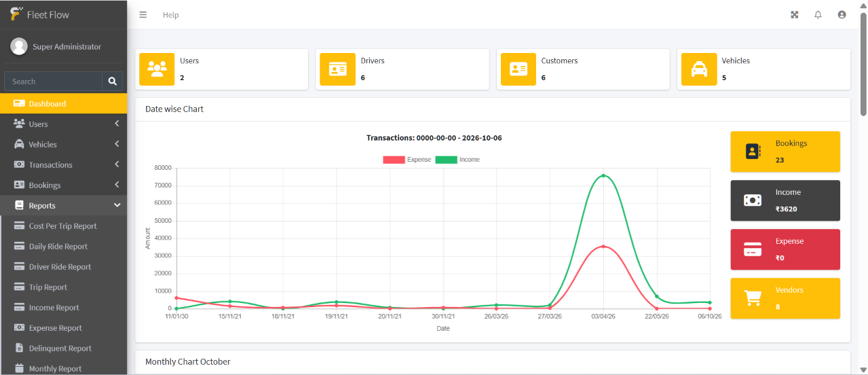Expand the Bookings sidebar menu
The width and height of the screenshot is (868, 375).
(63, 185)
